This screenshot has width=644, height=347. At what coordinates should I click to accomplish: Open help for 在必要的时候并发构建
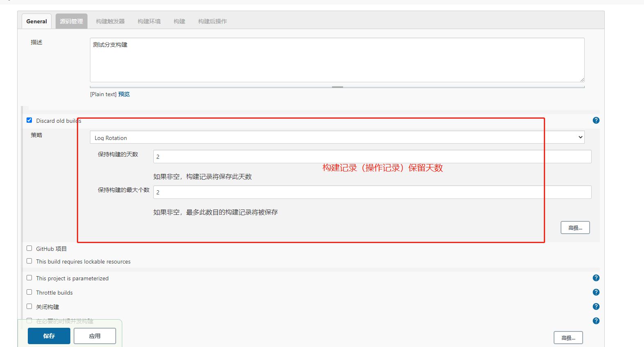596,321
